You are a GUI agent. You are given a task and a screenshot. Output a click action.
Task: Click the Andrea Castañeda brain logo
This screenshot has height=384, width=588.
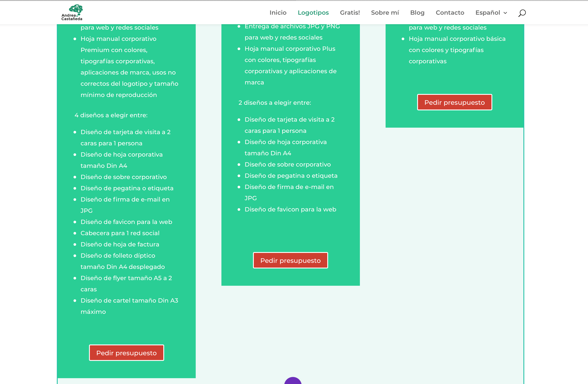click(72, 12)
